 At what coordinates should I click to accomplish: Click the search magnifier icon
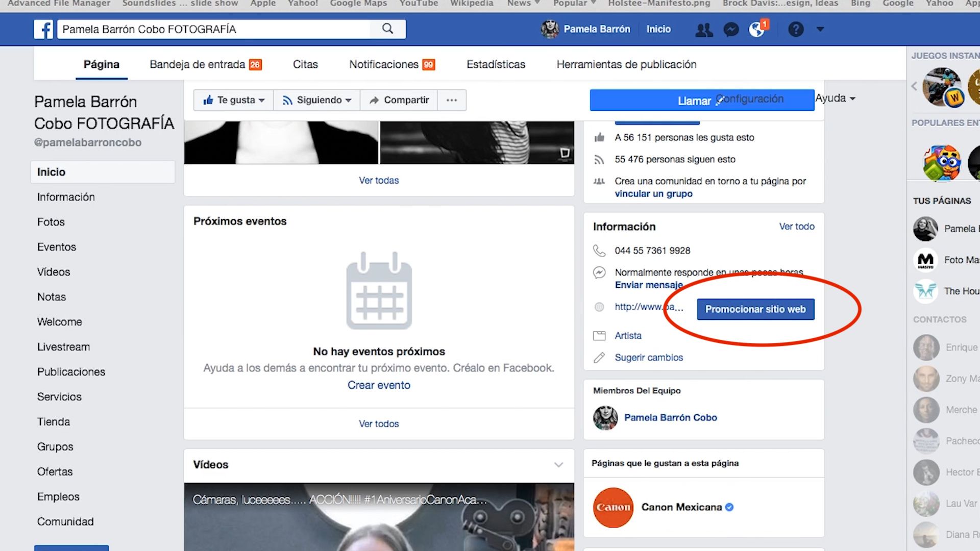point(388,29)
